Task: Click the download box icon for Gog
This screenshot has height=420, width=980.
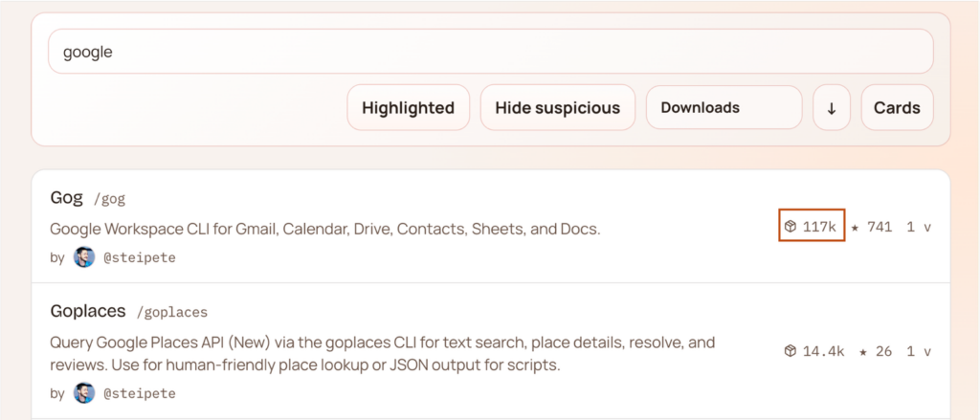Action: click(791, 227)
